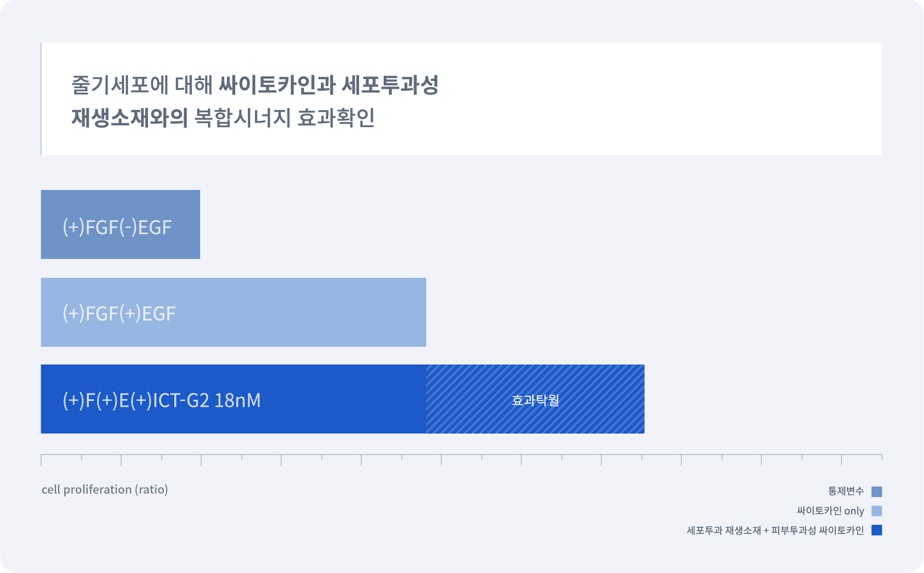Click the axis ruler tick marks
Screen dimensions: 924x573
point(461,460)
